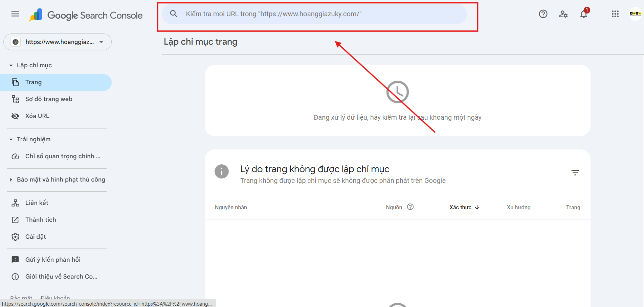Click Gửi ý kiến phản hồi
Viewport: 644px width, 307px height.
tap(53, 260)
